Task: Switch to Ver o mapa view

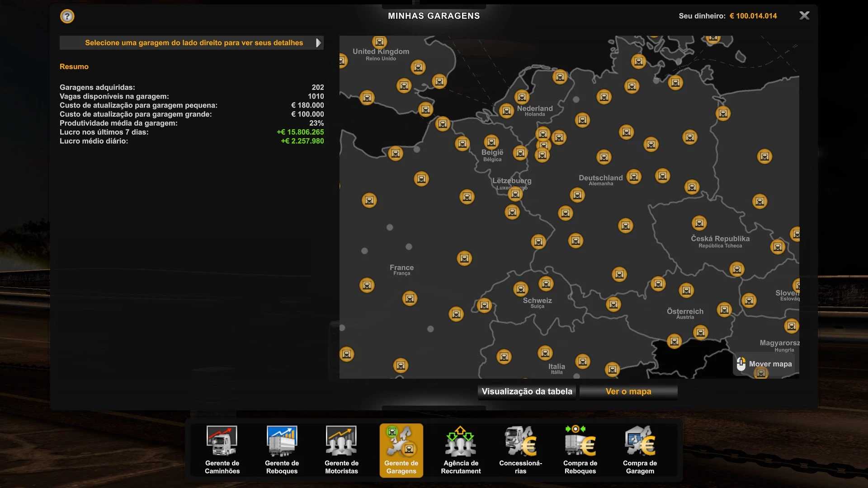Action: (628, 392)
